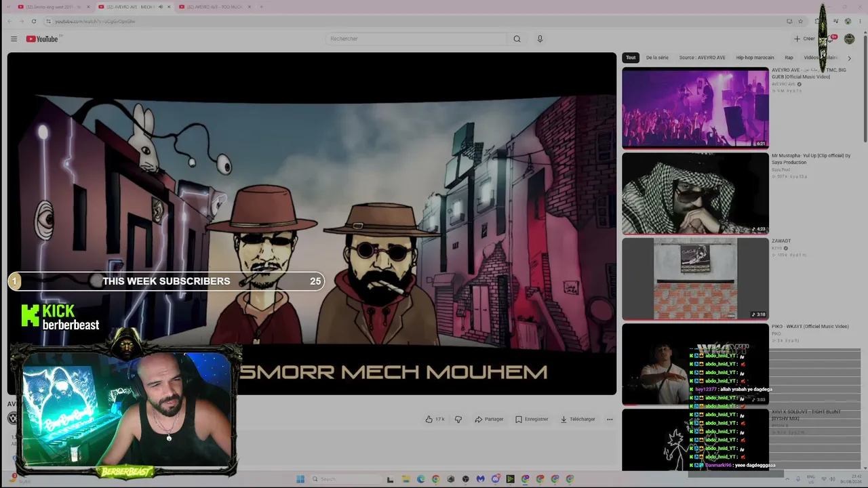Show hidden icons in the system tray
Screen dimensions: 868x488
point(789,479)
